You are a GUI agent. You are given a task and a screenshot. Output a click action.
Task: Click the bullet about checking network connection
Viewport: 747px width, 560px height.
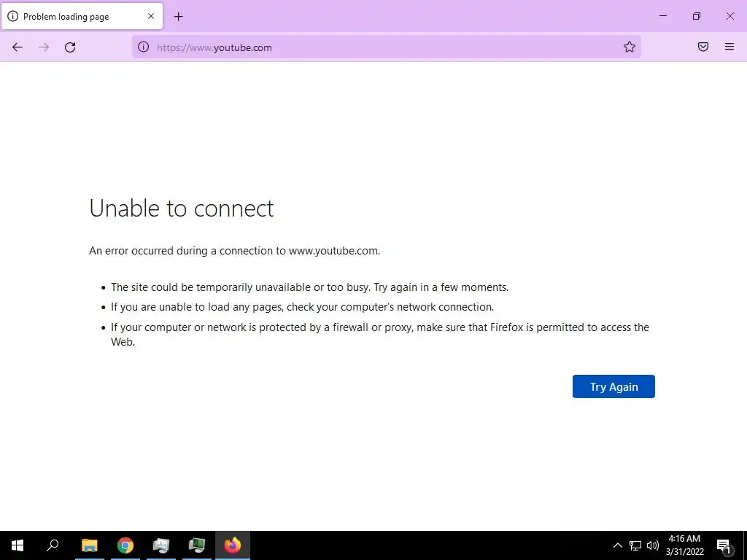click(303, 307)
